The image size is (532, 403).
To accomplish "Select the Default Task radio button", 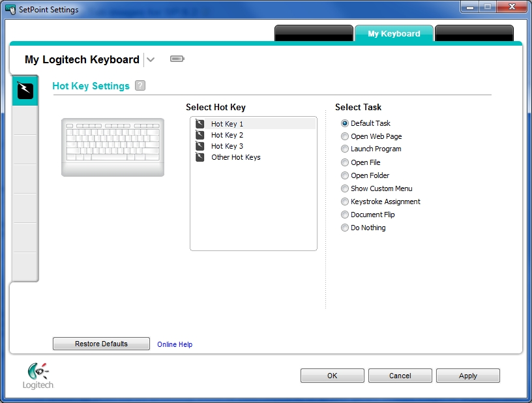I will [x=345, y=123].
